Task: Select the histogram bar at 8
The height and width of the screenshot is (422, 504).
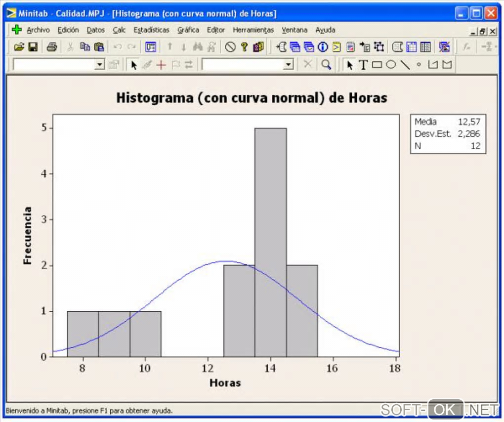Action: coord(83,334)
